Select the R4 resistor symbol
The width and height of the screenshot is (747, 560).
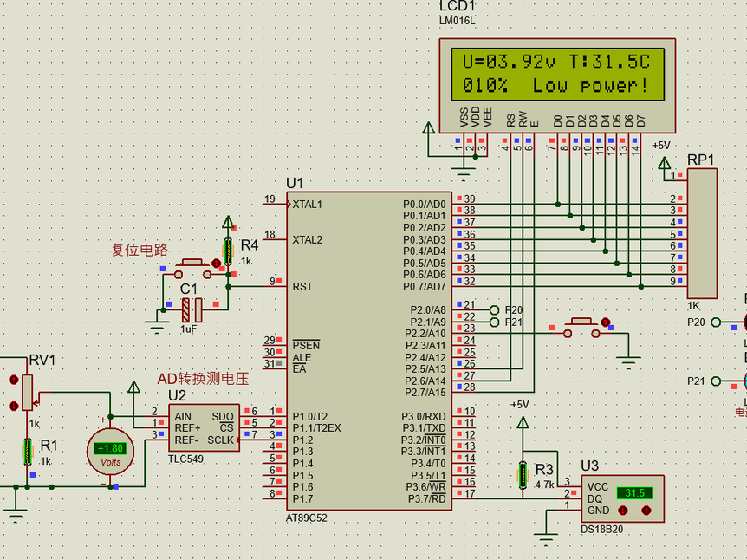tap(228, 251)
